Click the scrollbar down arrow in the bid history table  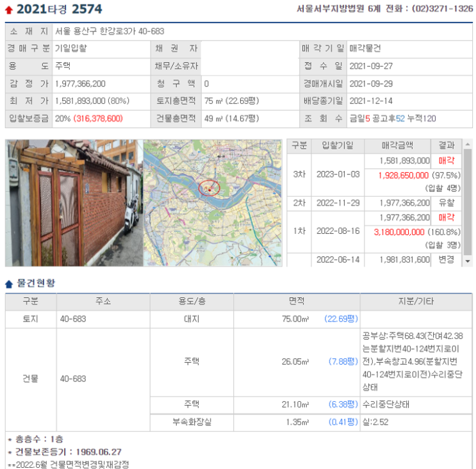(x=468, y=261)
